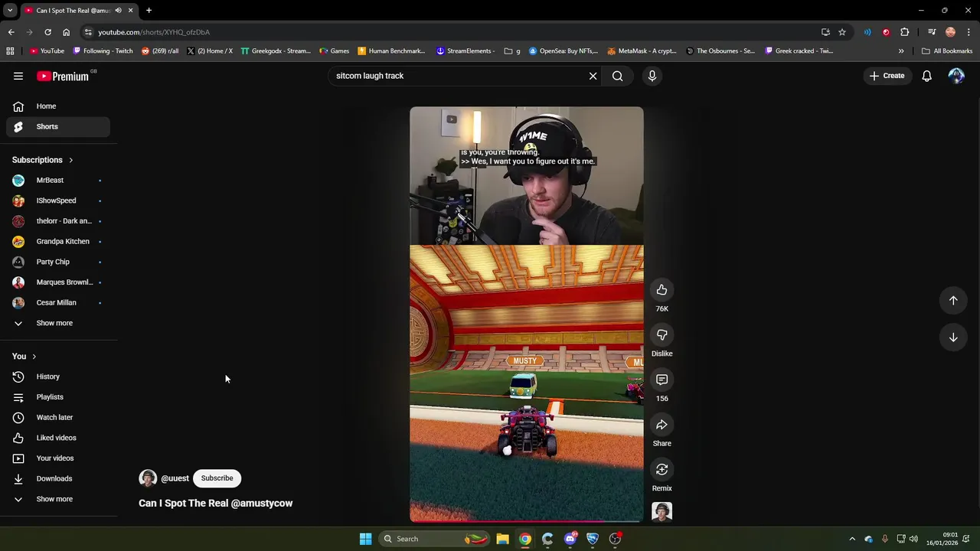980x551 pixels.
Task: Open the All Bookmarks folder
Action: 947,51
